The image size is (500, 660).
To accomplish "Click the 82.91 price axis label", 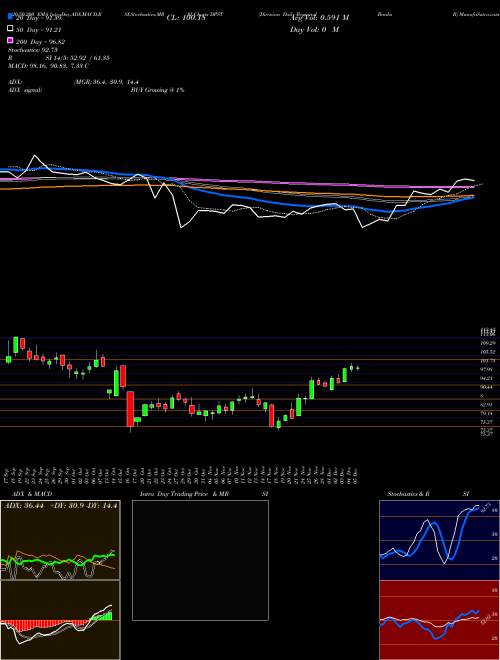I will pyautogui.click(x=487, y=405).
